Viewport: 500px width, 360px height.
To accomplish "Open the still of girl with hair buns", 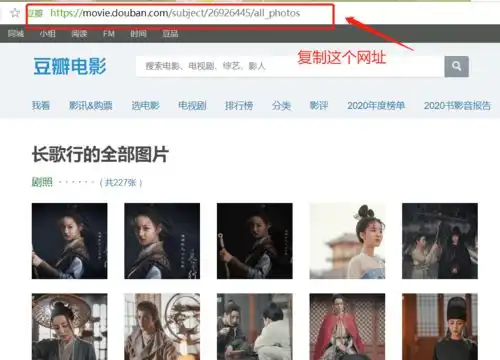I will click(x=347, y=241).
